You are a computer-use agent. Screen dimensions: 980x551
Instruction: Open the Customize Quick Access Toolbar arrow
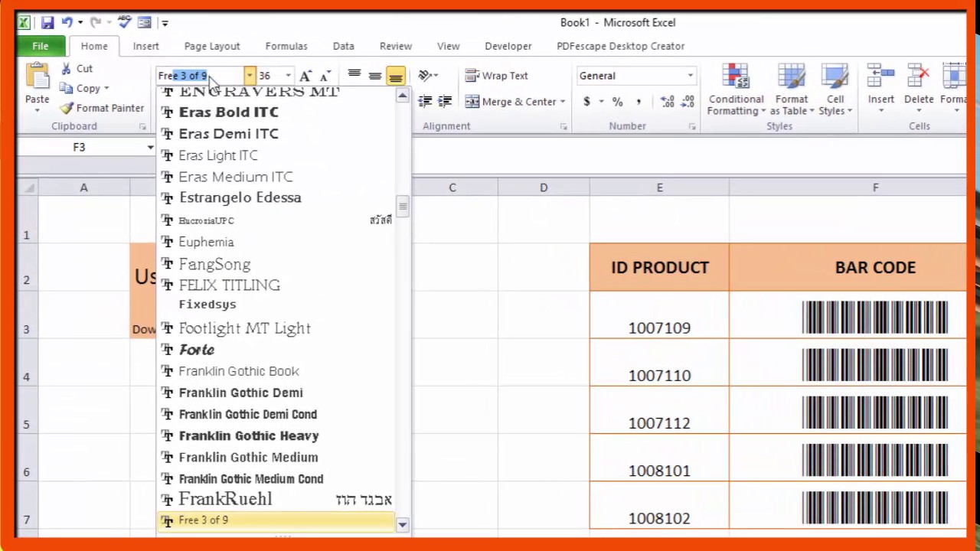[x=165, y=24]
